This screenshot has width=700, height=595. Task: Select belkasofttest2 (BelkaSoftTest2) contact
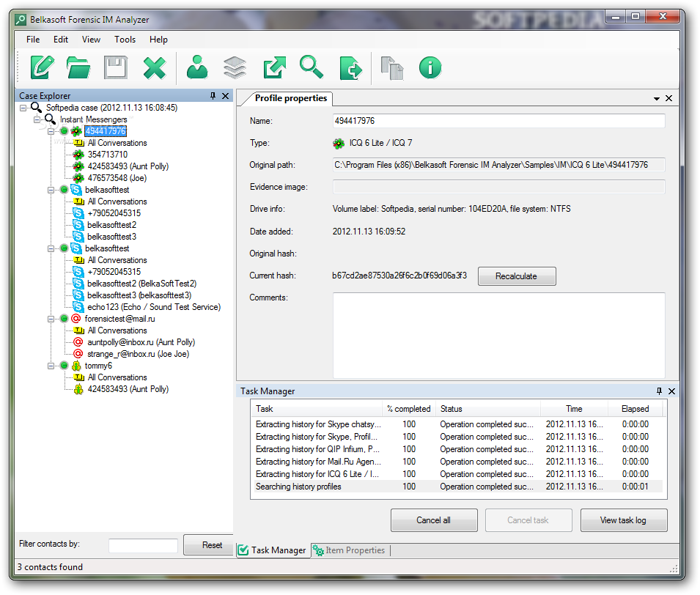point(141,284)
